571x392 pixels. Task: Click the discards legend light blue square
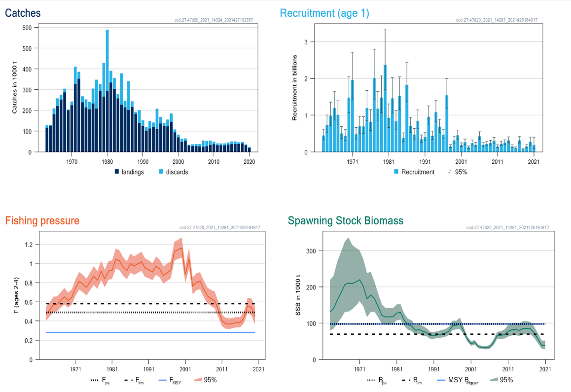(162, 172)
